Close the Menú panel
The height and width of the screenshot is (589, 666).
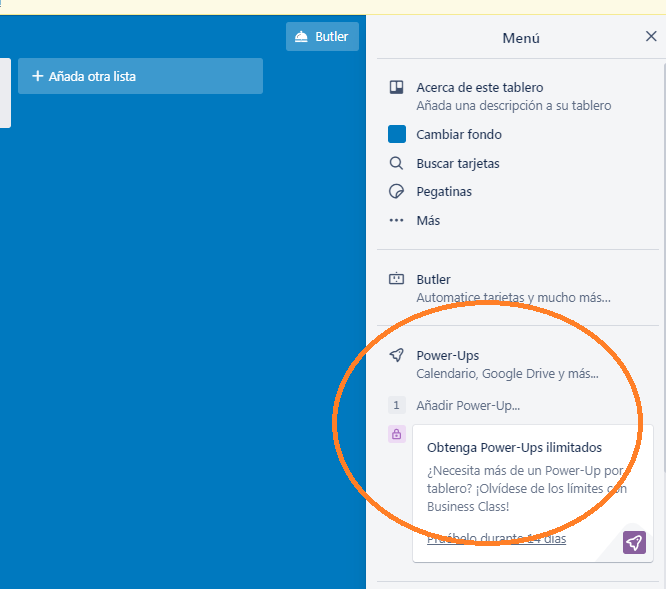coord(651,36)
